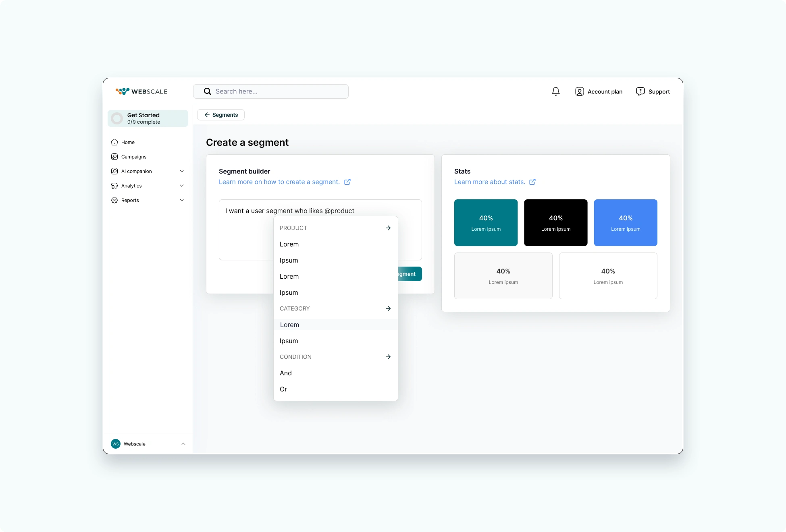Open the Account plan user icon
Image resolution: width=786 pixels, height=532 pixels.
tap(579, 91)
